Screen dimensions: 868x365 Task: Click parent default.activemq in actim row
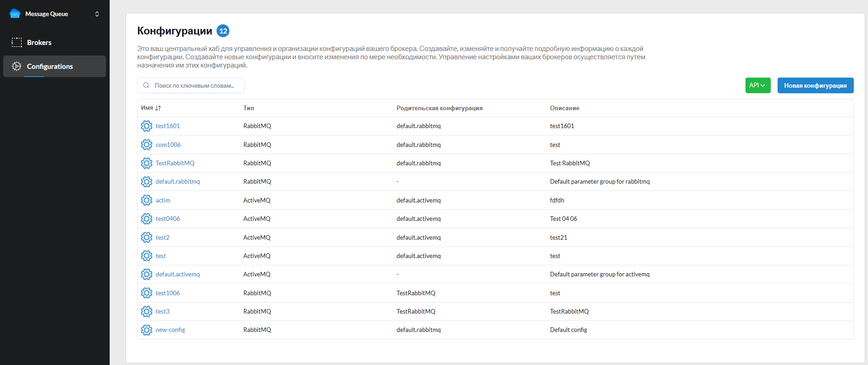click(418, 200)
